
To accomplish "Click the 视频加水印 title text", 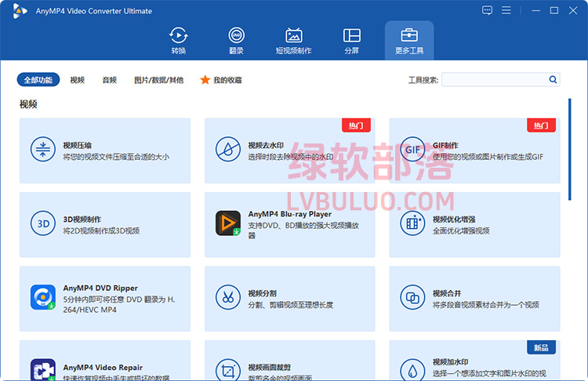I will click(450, 362).
